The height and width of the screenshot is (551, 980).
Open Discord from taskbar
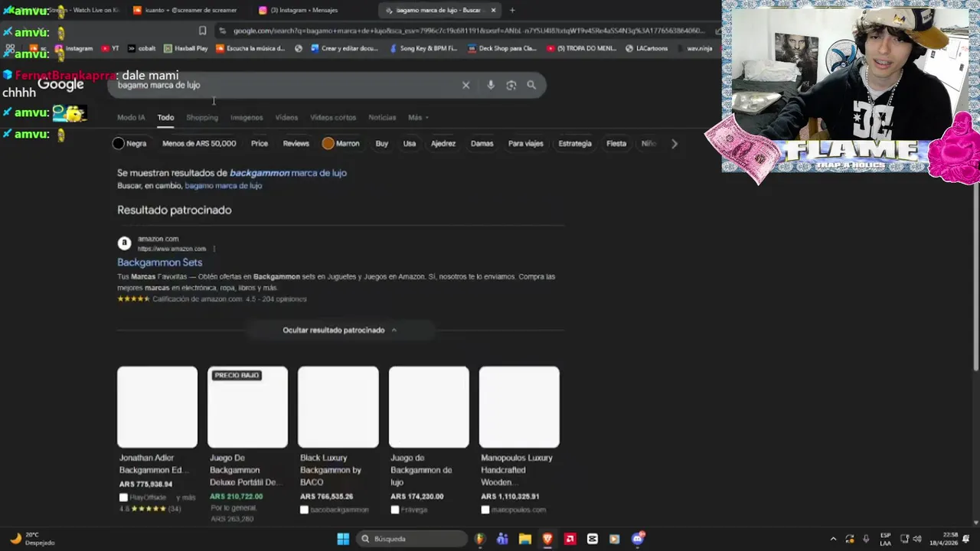click(638, 539)
